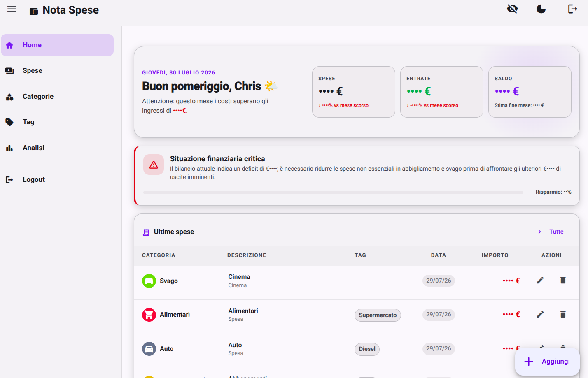Open Categorie in the sidebar
This screenshot has height=378, width=588.
pos(57,97)
